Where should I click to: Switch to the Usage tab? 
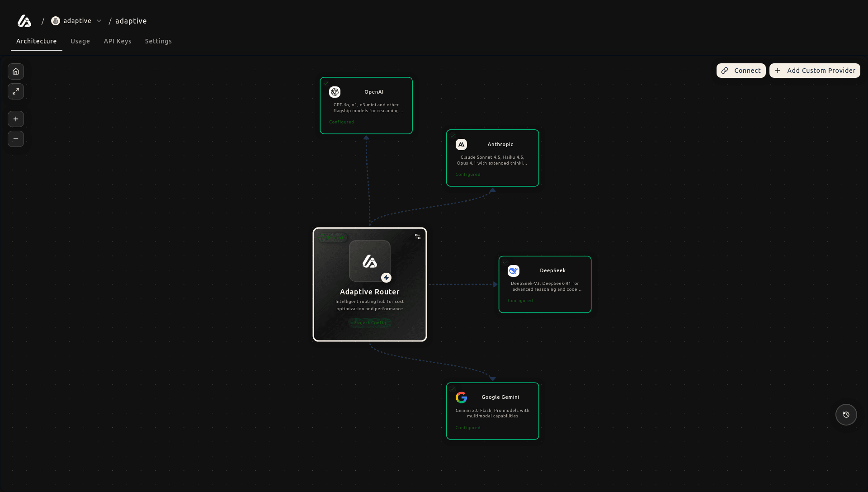[x=80, y=41]
